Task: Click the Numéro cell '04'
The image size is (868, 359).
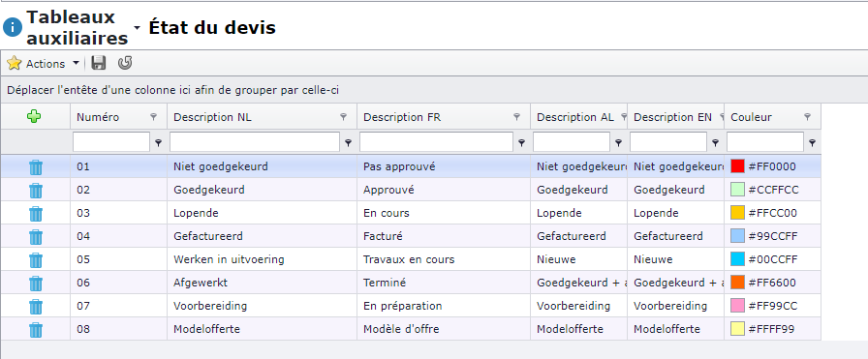Action: pos(118,236)
